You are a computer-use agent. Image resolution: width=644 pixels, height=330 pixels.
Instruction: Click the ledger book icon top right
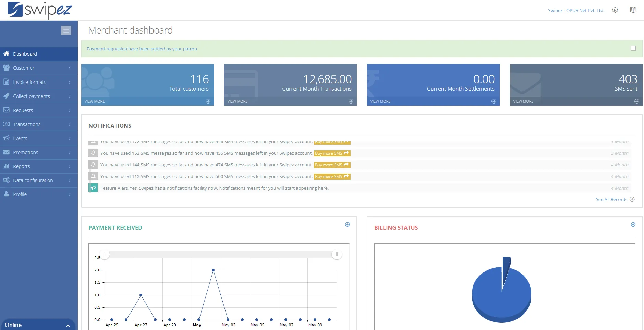pyautogui.click(x=633, y=10)
